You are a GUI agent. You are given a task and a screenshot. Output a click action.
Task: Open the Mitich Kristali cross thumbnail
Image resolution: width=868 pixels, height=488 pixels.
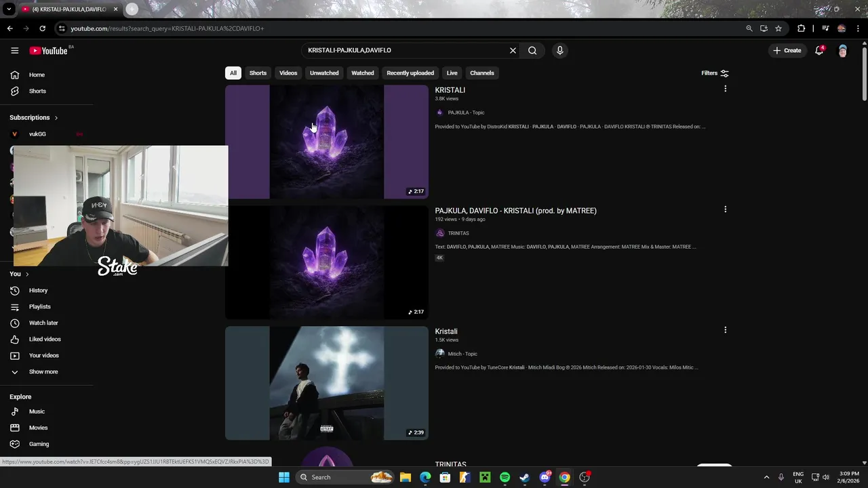coord(327,383)
